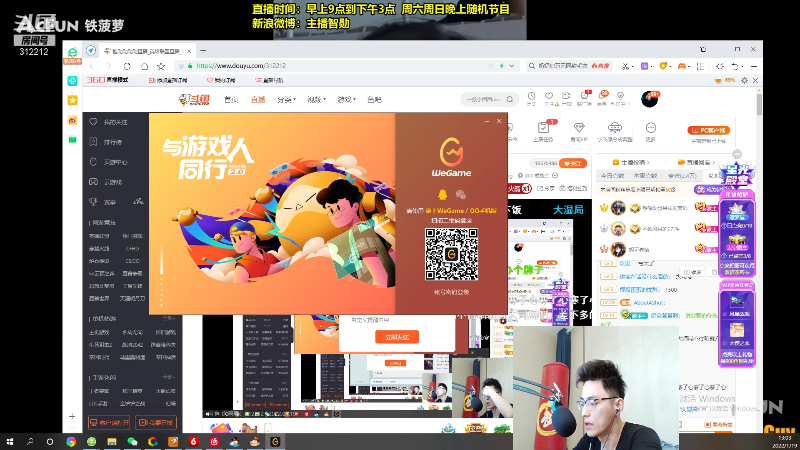Click 直播 in Douyu navigation
The width and height of the screenshot is (800, 450).
point(258,99)
